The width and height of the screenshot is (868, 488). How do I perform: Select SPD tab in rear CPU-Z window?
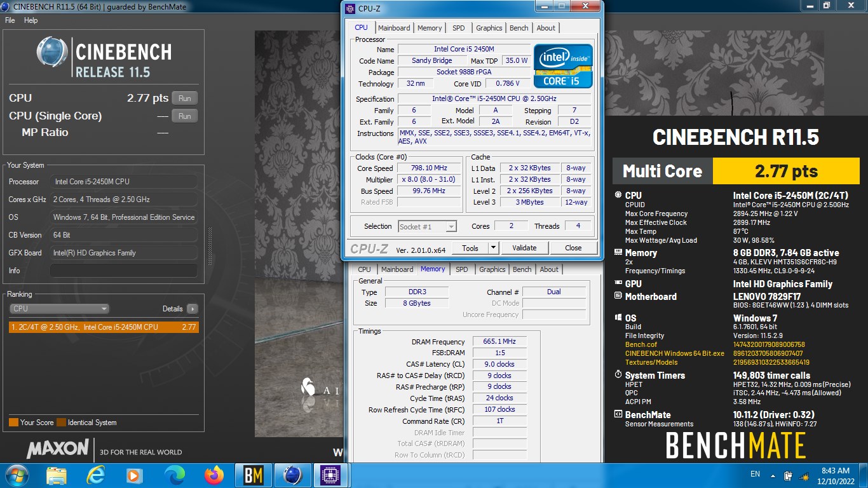click(462, 269)
